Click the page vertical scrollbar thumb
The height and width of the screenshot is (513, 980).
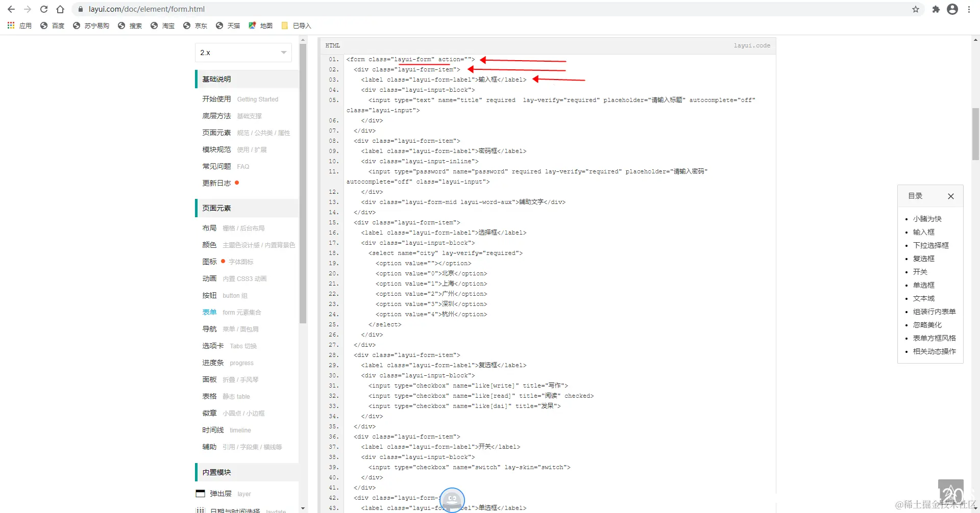point(975,134)
